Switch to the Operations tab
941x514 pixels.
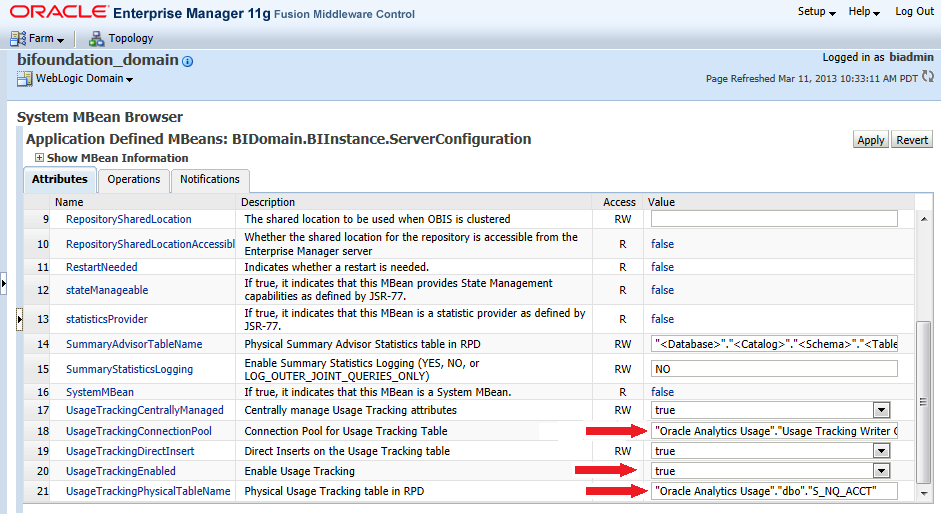pos(134,180)
